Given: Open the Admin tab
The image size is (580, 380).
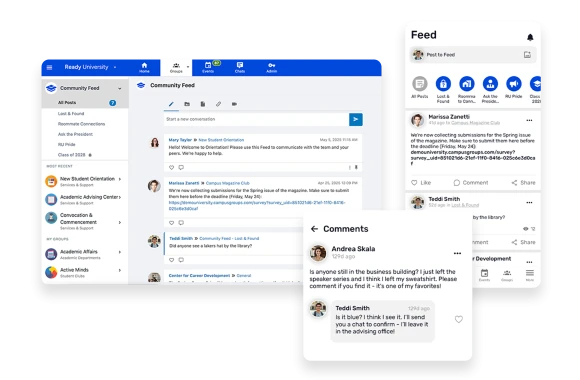Looking at the screenshot, I should pos(272,67).
